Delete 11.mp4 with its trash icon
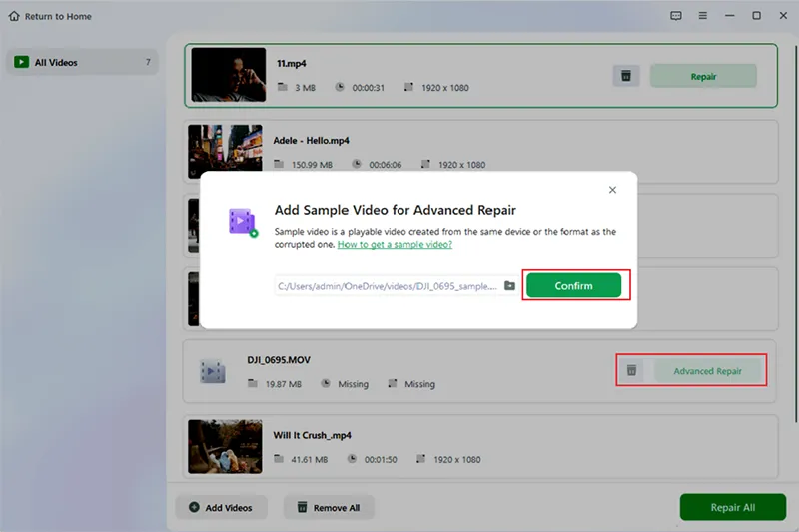 (626, 77)
